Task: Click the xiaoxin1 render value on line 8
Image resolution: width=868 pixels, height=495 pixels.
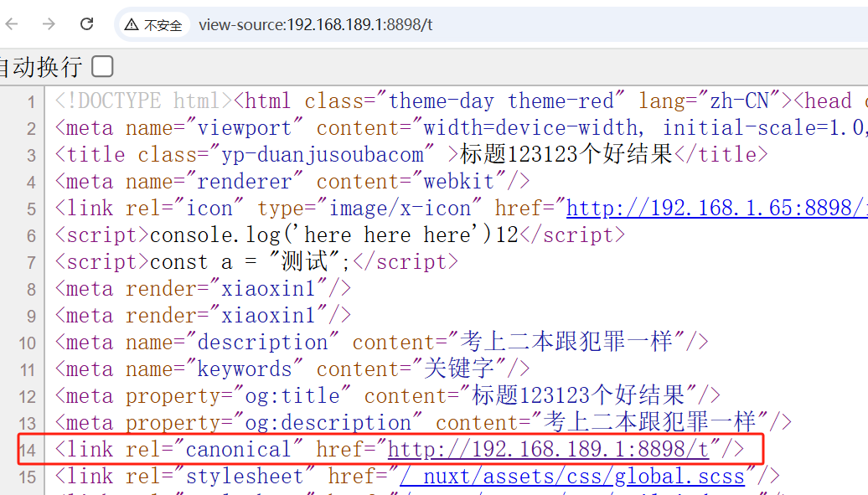Action: (268, 288)
